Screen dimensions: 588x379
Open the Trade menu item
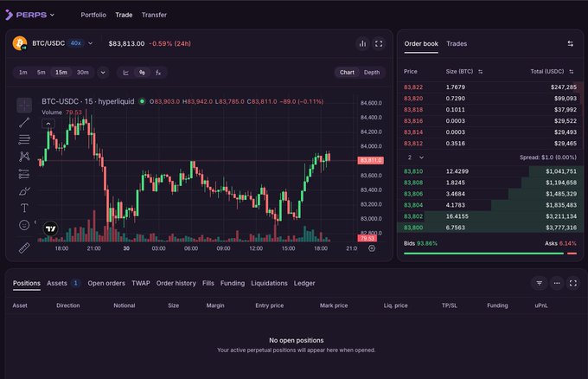[x=124, y=15]
